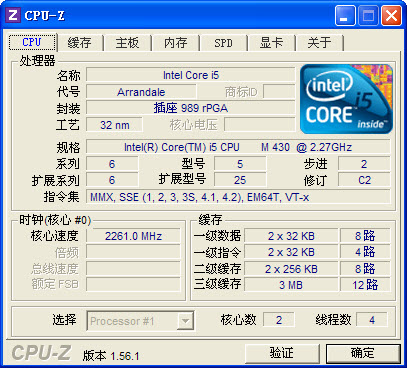Click the 核心速度 value 2261.0 MHz

pos(133,236)
